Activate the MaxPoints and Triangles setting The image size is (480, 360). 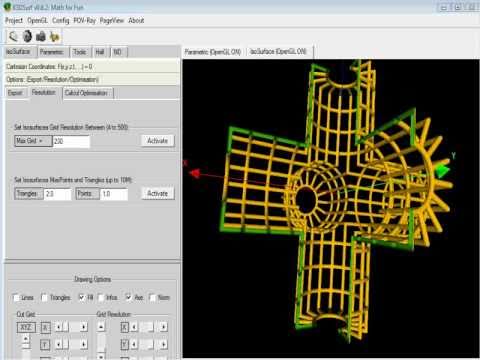click(157, 194)
